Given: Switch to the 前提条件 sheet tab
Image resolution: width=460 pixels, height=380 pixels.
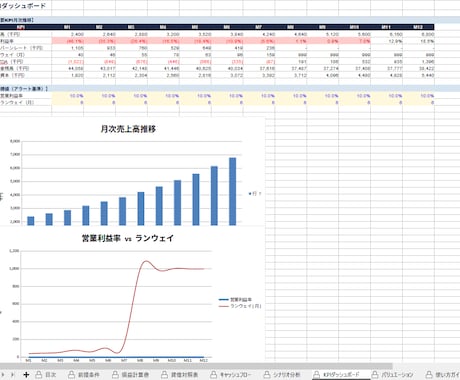Looking at the screenshot, I should 84,375.
